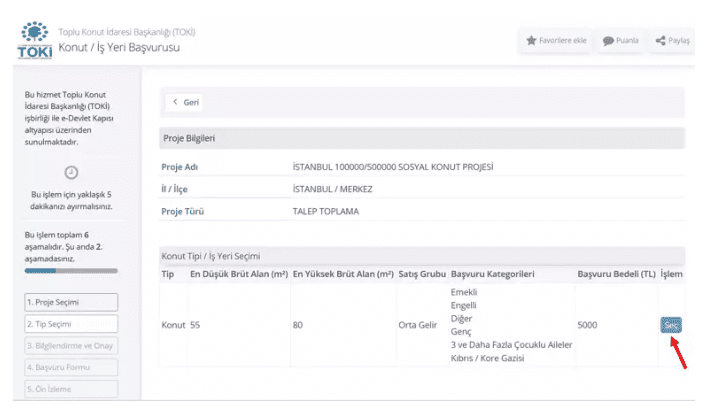Click the TOKİ logo
The image size is (719, 418).
click(36, 39)
